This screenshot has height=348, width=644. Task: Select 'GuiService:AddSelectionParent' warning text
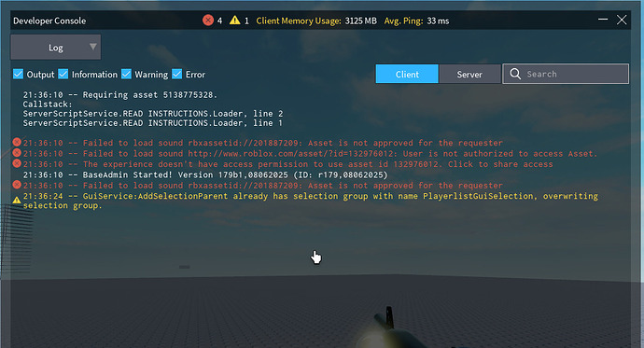[311, 201]
